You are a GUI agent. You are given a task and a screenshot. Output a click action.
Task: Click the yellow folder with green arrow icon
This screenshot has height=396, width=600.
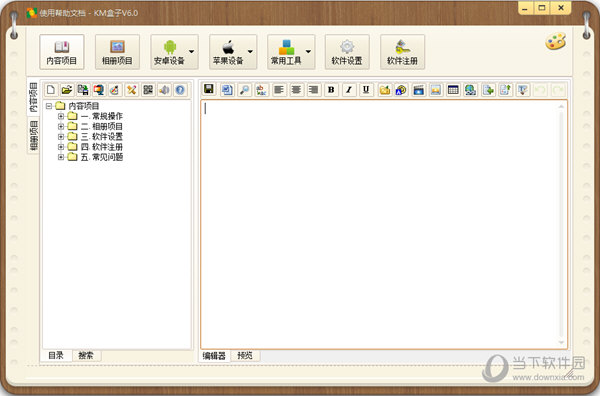point(385,90)
